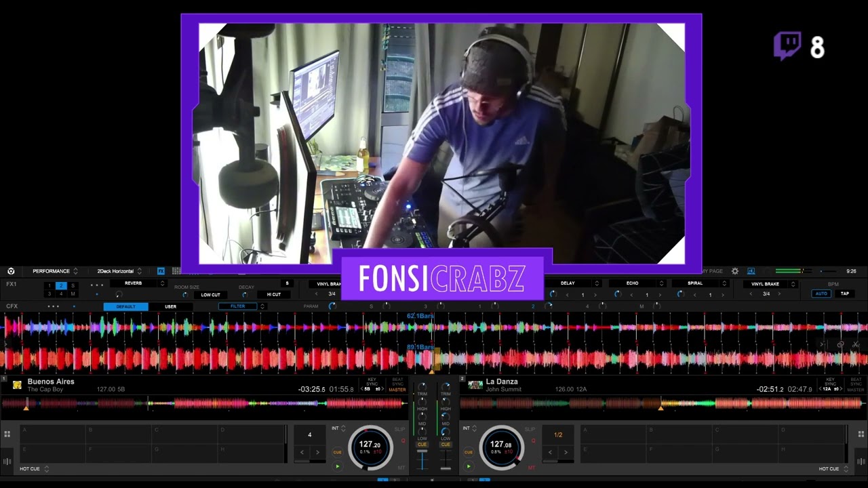Click the HI CUT button
868x488 pixels.
tap(274, 295)
